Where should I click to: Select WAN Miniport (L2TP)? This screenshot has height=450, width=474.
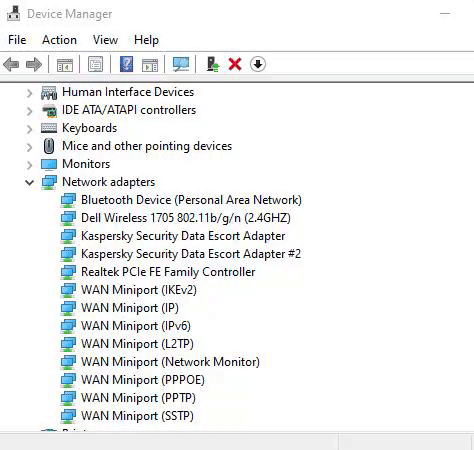137,344
